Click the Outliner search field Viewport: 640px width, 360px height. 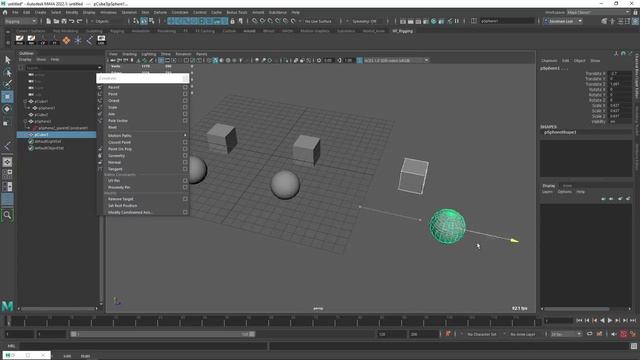(x=61, y=68)
